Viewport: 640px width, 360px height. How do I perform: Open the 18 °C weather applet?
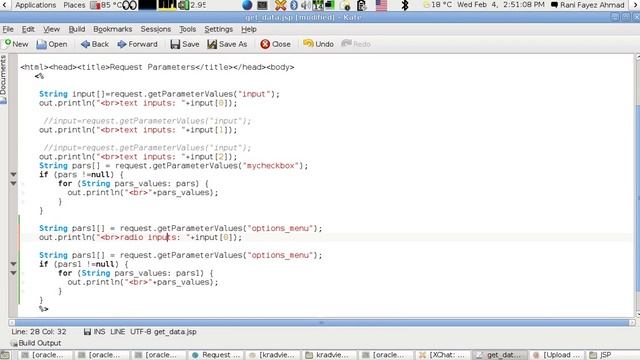438,5
